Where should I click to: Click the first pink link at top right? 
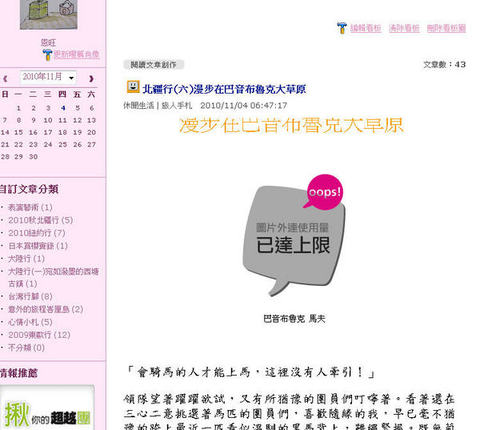[x=366, y=28]
